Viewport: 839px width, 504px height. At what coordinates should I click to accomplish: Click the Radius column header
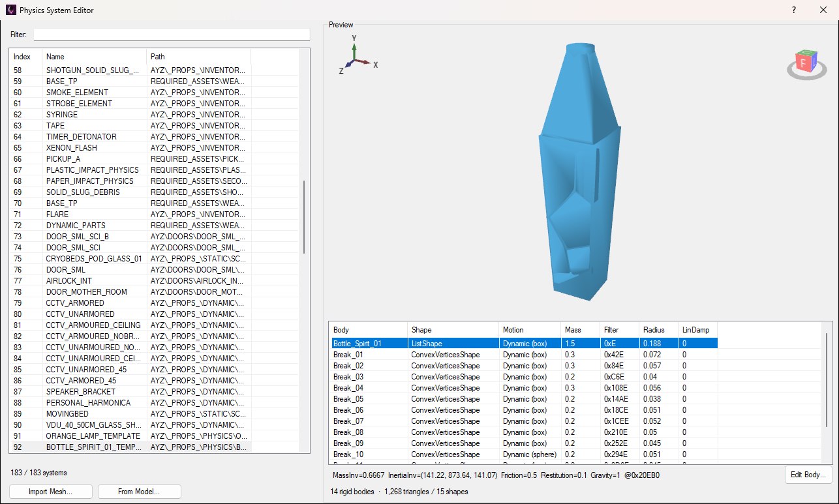[x=658, y=330]
